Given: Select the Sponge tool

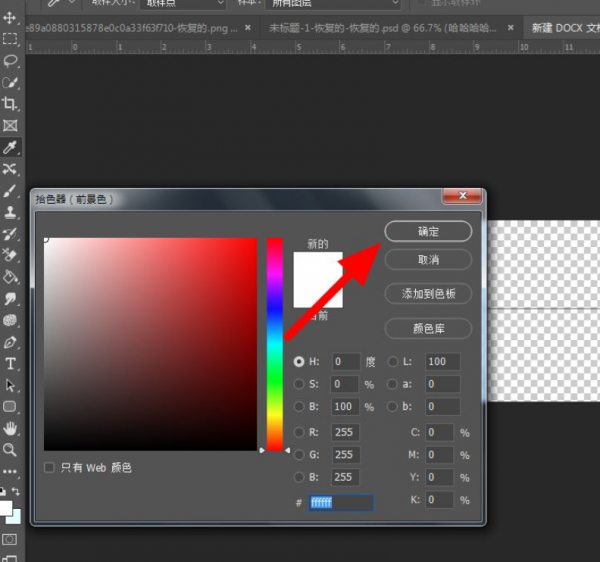Looking at the screenshot, I should [10, 320].
